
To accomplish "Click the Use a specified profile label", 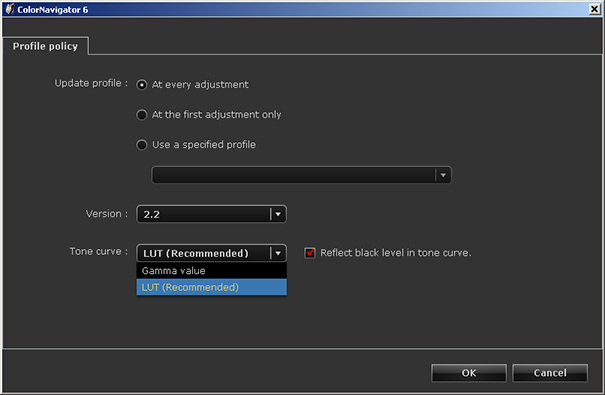I will (x=204, y=145).
